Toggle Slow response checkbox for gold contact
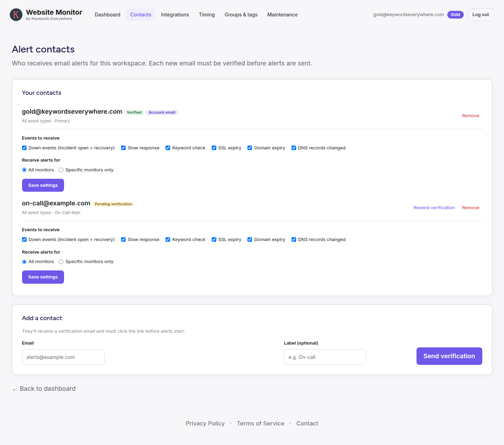Viewport: 504px width, 445px height. point(124,148)
